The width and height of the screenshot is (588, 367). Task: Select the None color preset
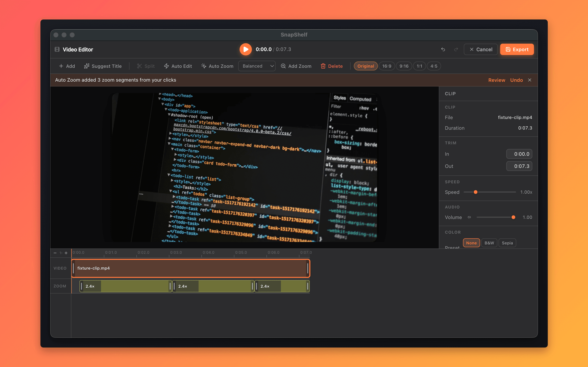(x=471, y=243)
